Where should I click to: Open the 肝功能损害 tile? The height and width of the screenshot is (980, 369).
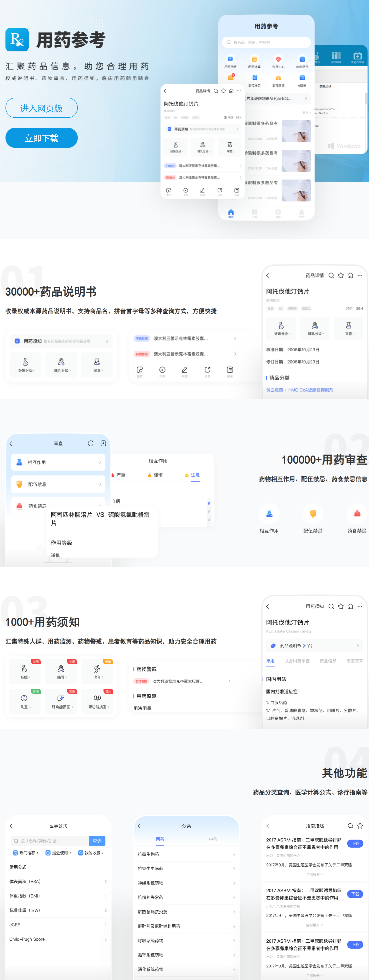click(61, 701)
